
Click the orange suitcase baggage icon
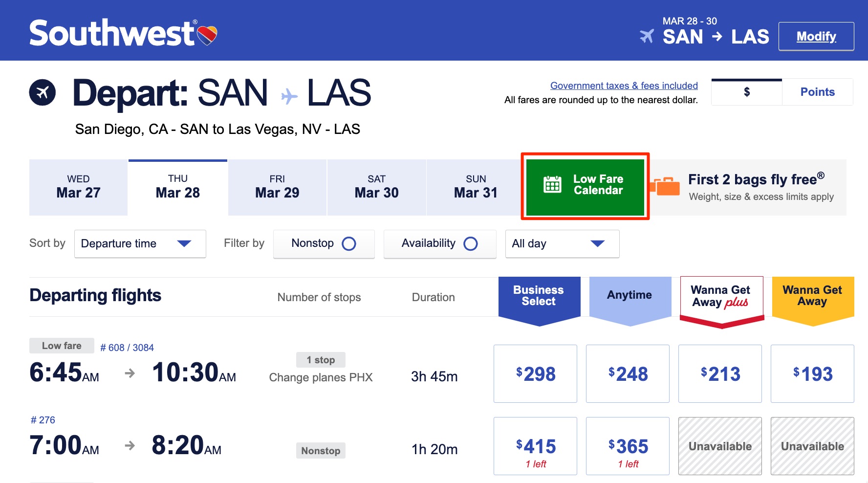[666, 187]
